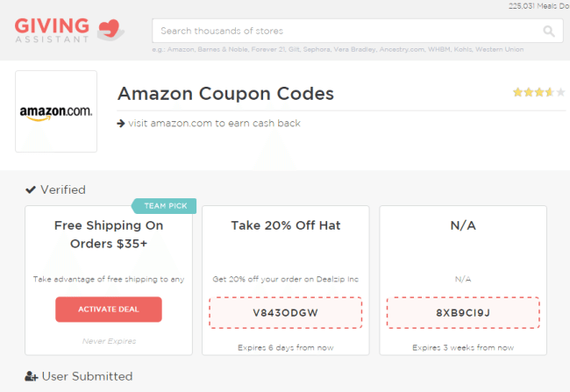Click the GIVING ASSISTANT logo text
This screenshot has width=570, height=392.
point(53,30)
